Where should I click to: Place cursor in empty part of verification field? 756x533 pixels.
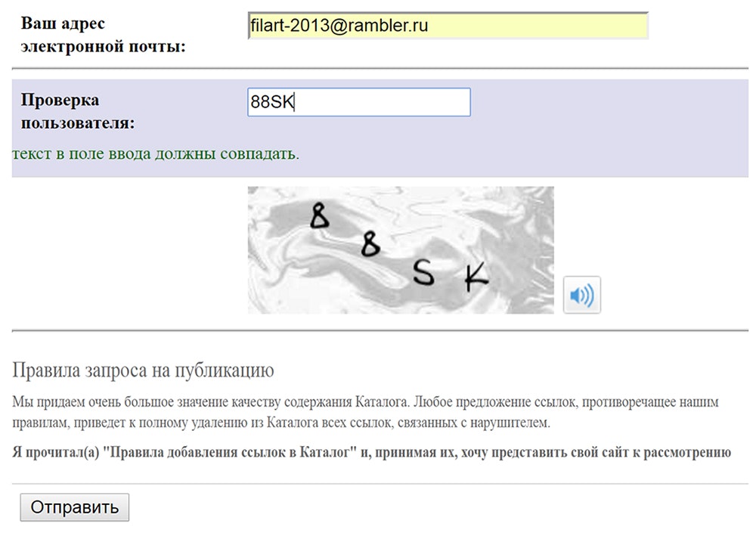393,102
